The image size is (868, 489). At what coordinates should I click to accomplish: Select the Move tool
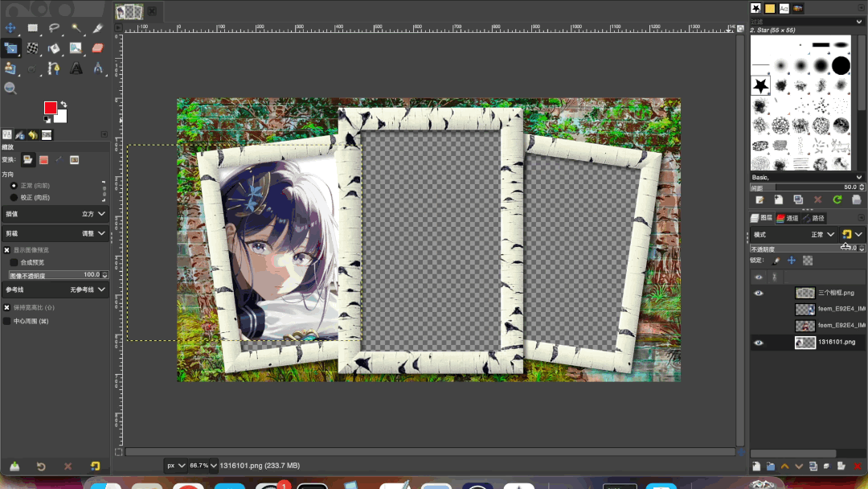coord(10,27)
